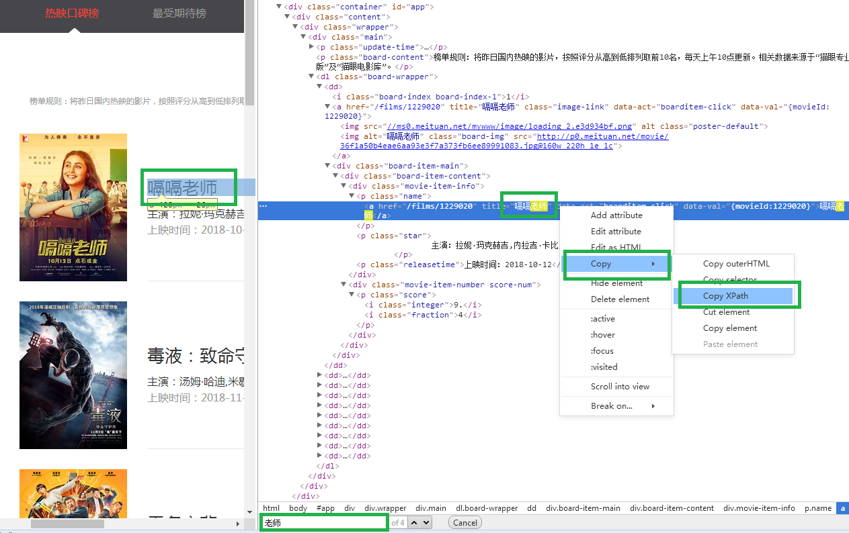Go to previous search match arrow

414,523
